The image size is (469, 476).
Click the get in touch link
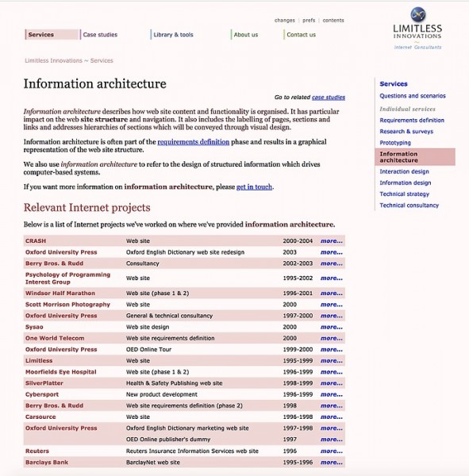click(x=254, y=186)
